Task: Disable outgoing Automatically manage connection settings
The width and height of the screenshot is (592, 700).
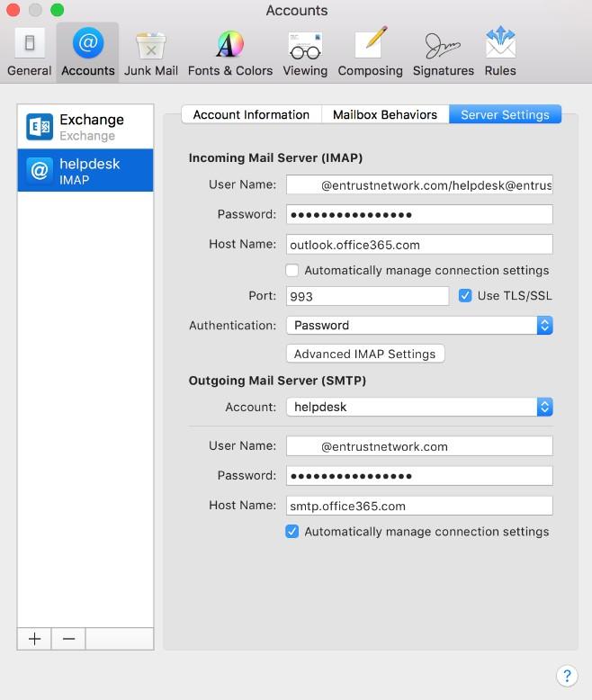Action: point(292,531)
